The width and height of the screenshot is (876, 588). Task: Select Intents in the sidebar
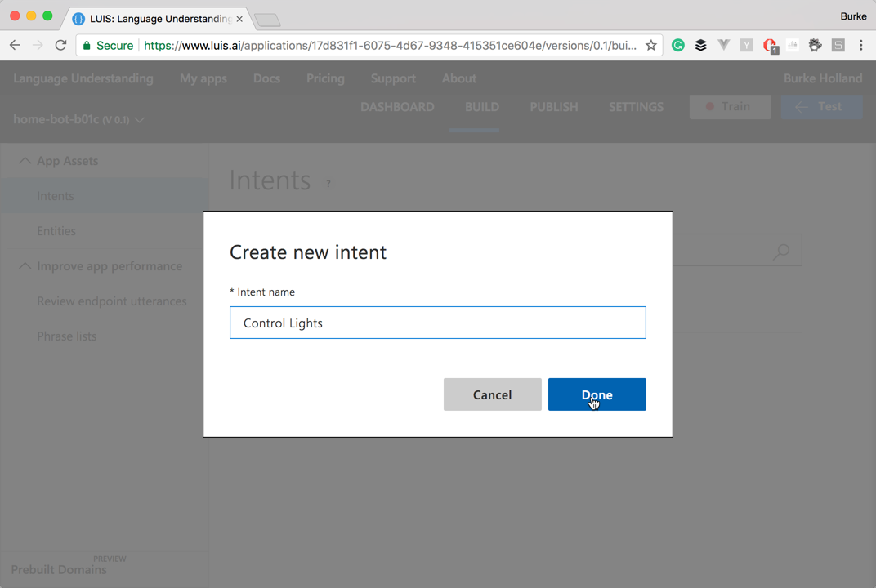pyautogui.click(x=105, y=196)
